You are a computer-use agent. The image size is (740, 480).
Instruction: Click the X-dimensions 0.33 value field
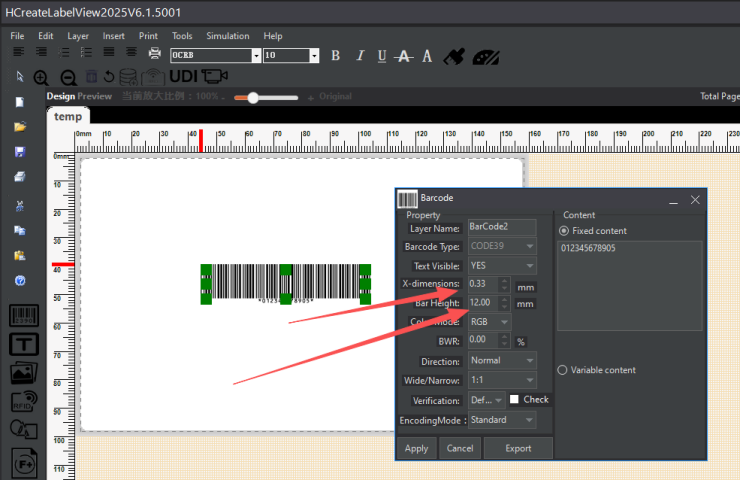pos(483,284)
